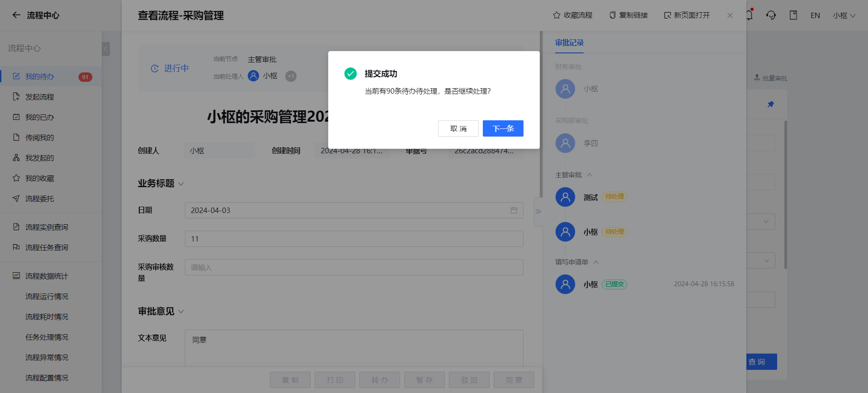Select 流程耗时情况 in the sidebar
Screen dimensions: 868x393
47,317
